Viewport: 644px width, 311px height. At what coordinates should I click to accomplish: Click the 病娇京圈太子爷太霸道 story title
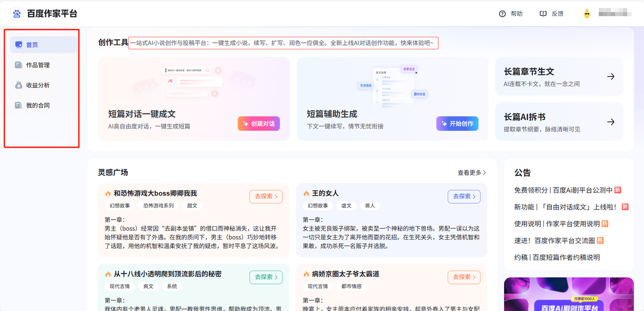click(x=346, y=274)
